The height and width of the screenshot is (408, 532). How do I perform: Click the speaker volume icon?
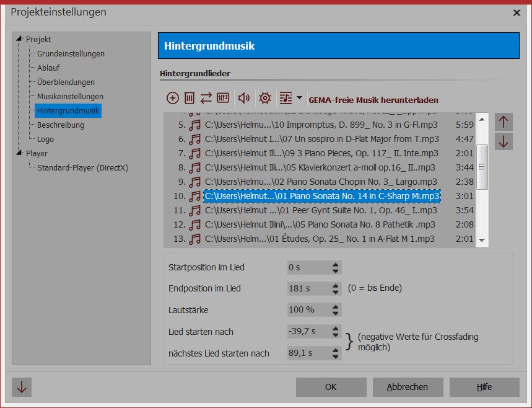click(244, 98)
